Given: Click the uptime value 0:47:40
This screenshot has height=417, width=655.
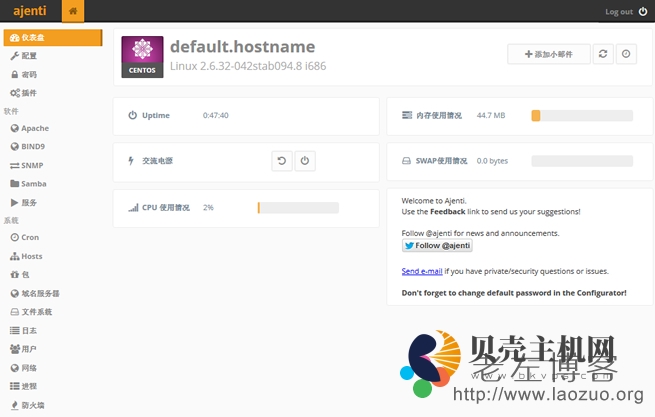Looking at the screenshot, I should pyautogui.click(x=216, y=115).
